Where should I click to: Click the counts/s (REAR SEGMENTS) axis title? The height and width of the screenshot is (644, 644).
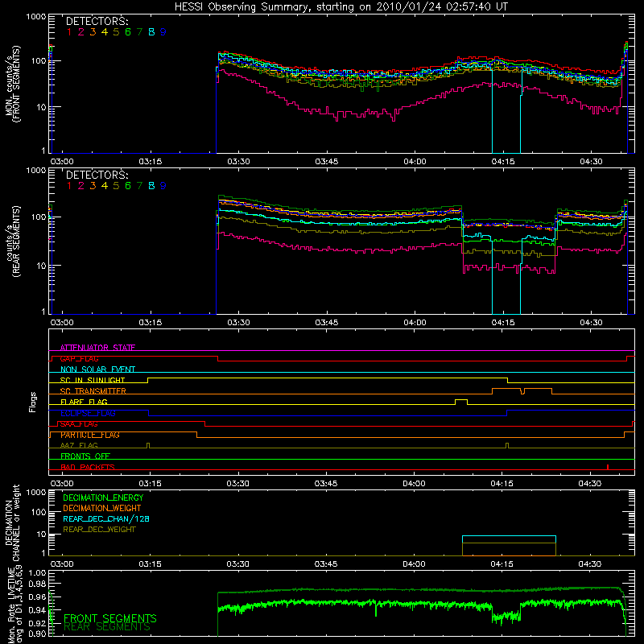pyautogui.click(x=13, y=242)
